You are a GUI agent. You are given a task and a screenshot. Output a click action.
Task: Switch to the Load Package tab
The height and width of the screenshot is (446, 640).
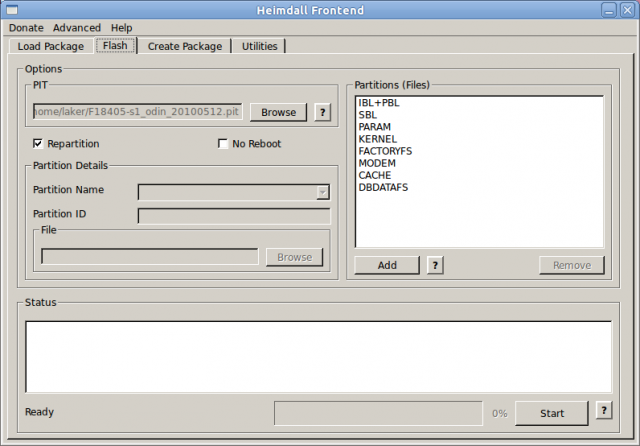(51, 46)
